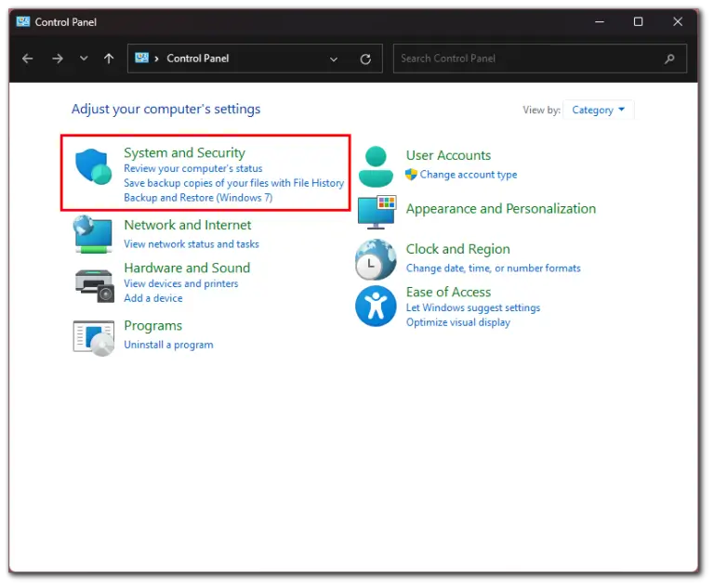This screenshot has height=588, width=714.
Task: Click Review your computer's status
Action: point(193,168)
